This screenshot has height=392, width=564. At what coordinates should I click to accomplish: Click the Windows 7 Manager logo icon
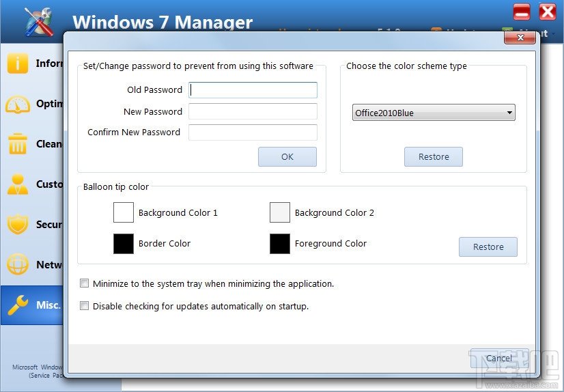pyautogui.click(x=39, y=22)
